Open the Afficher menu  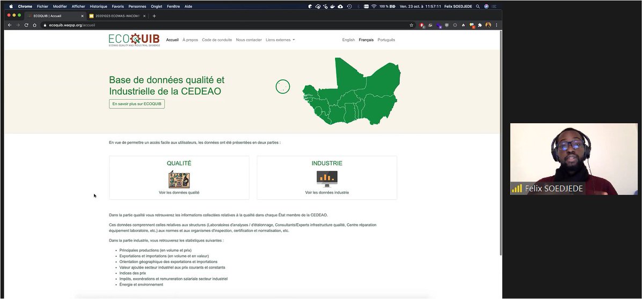[78, 6]
